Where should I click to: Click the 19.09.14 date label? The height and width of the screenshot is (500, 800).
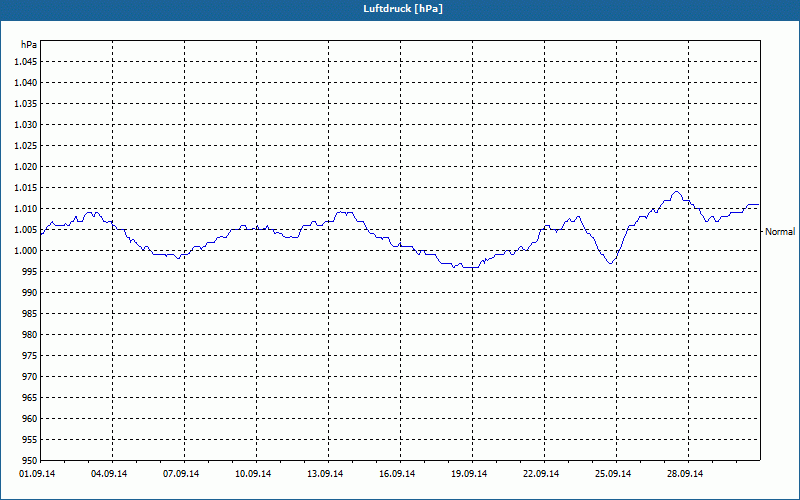[469, 474]
